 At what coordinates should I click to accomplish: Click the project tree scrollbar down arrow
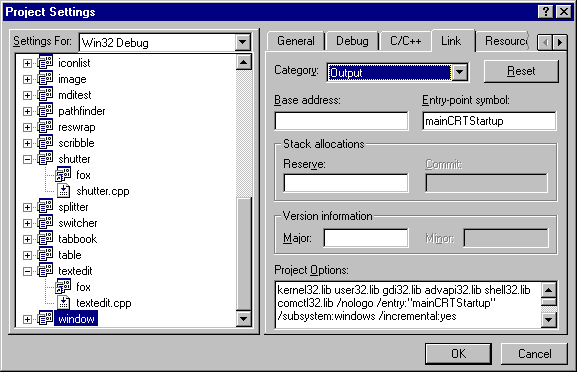click(244, 319)
